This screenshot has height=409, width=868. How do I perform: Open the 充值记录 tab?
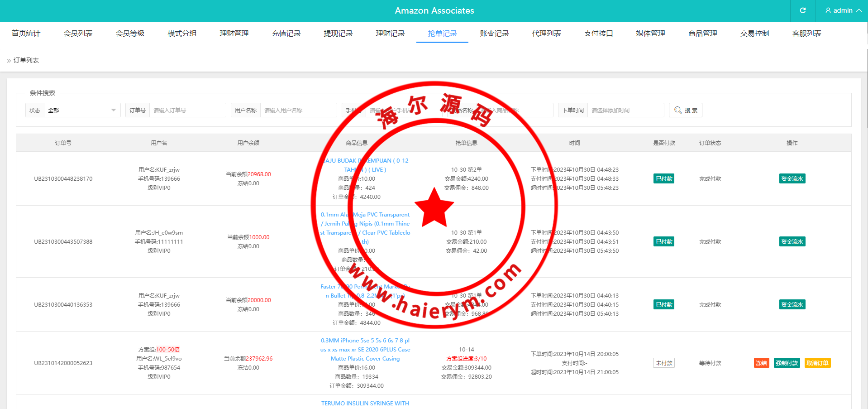(286, 34)
